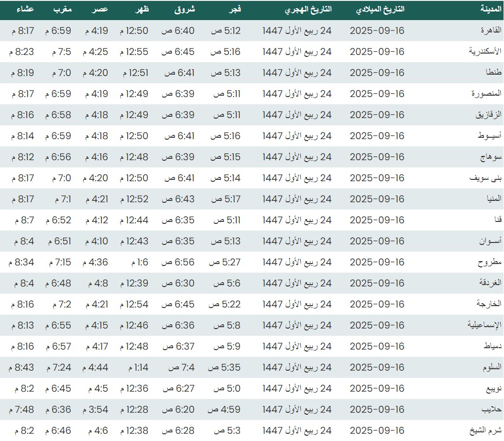Select the فجر column header

(x=233, y=10)
